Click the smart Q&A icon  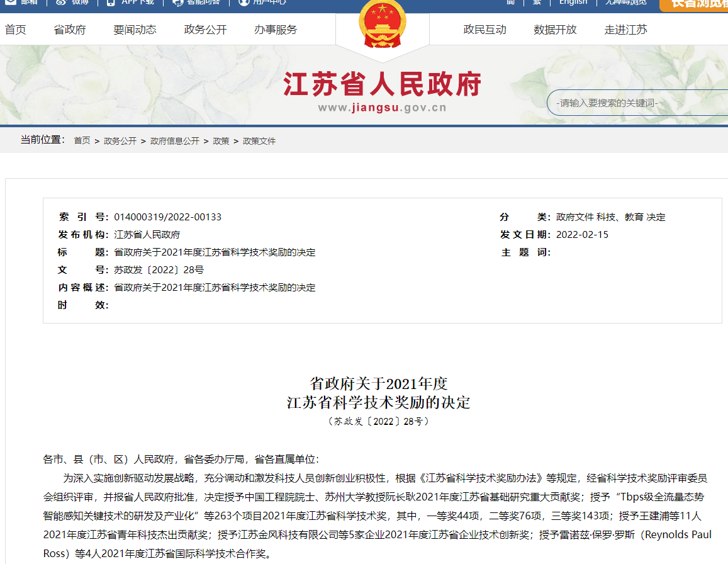tap(177, 3)
